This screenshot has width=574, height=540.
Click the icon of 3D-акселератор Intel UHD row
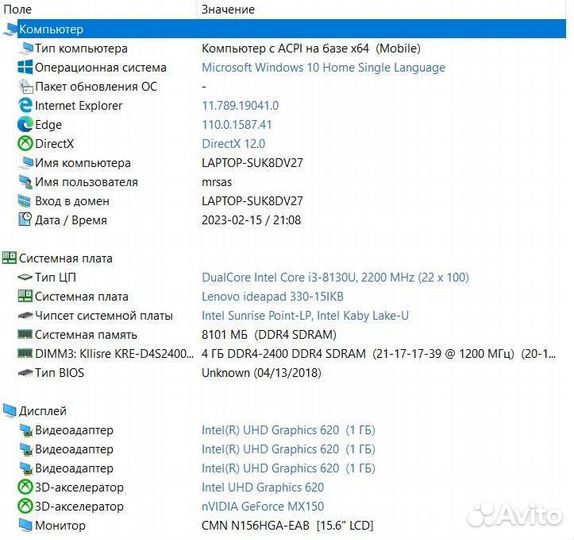25,487
